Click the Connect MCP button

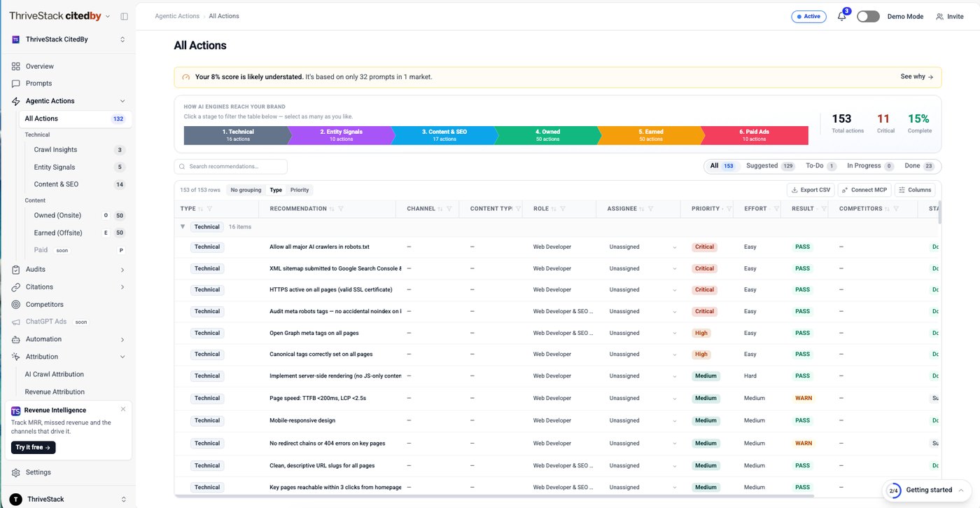coord(864,190)
